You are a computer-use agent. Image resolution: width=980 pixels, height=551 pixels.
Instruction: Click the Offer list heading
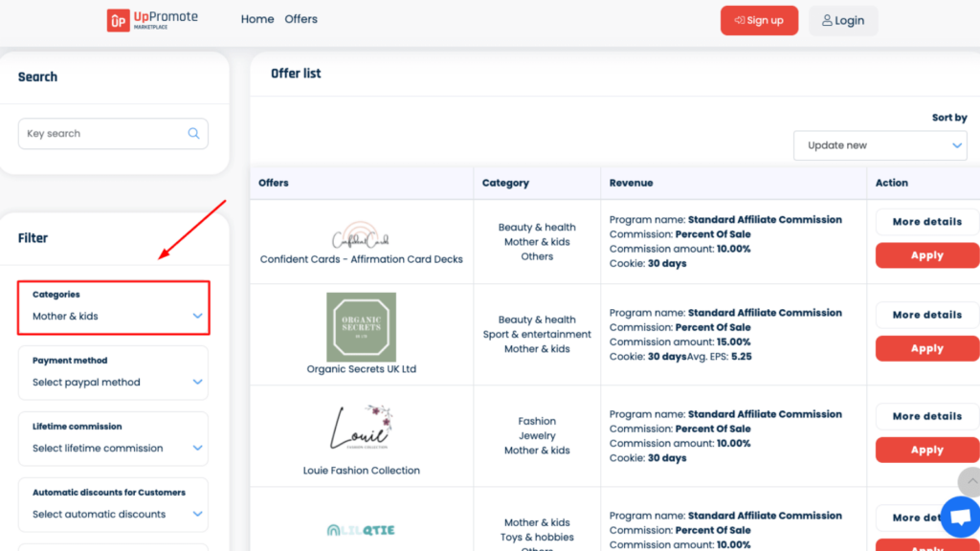click(x=296, y=74)
